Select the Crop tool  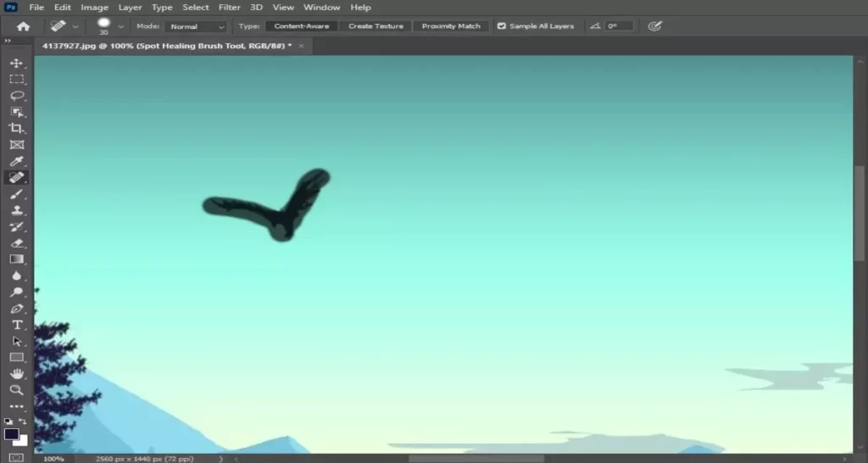pos(17,129)
